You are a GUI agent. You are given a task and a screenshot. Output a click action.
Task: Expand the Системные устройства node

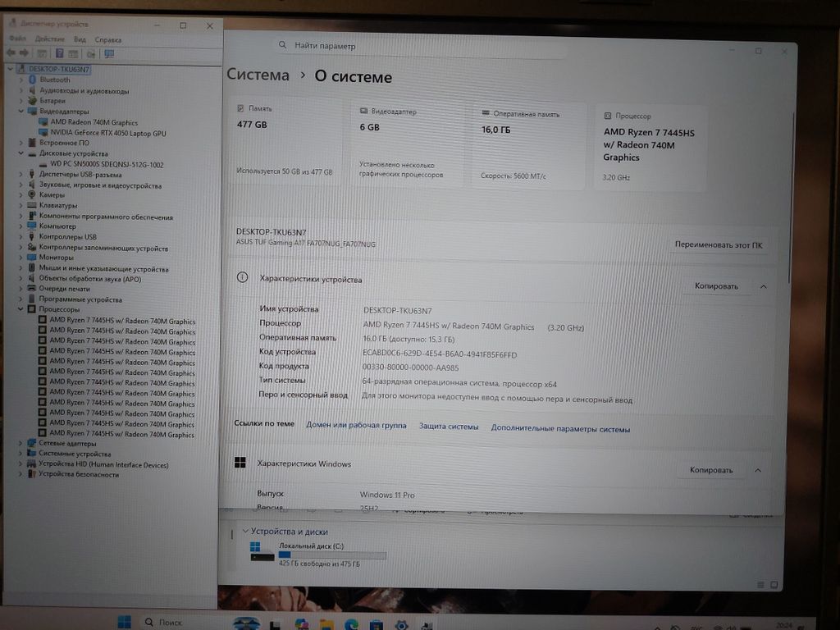21,454
